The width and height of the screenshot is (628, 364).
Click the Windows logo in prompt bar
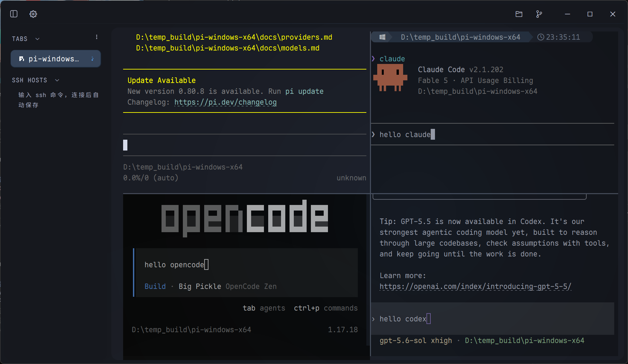(382, 37)
